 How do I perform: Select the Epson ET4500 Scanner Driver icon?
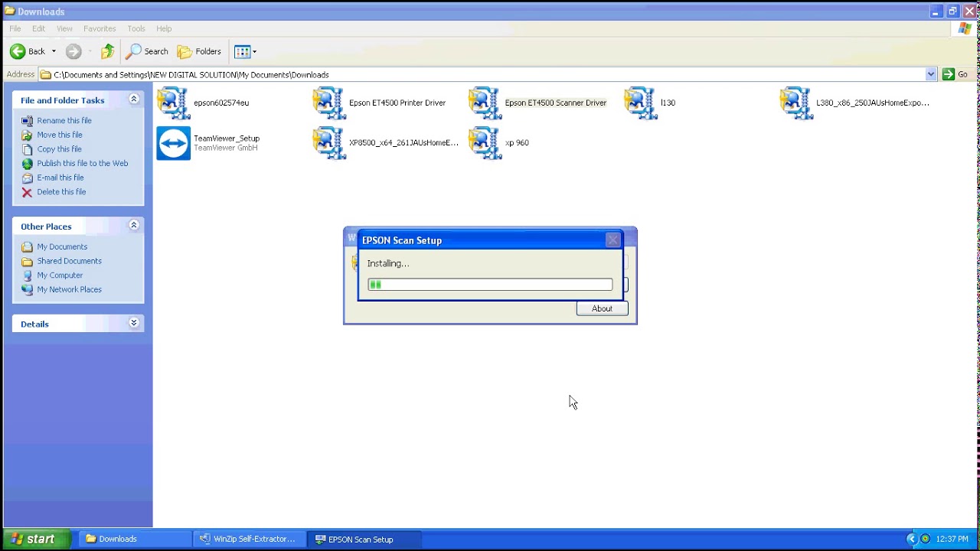coord(485,103)
